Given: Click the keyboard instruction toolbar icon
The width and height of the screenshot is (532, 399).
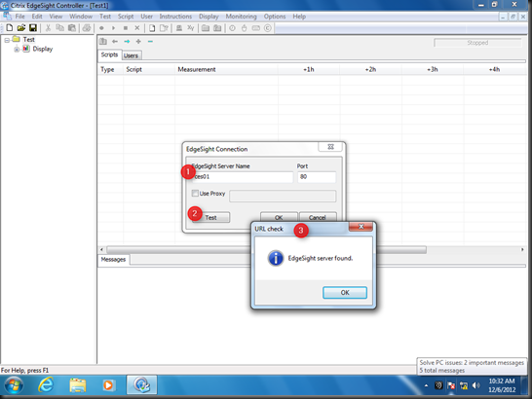Looking at the screenshot, I should click(256, 28).
